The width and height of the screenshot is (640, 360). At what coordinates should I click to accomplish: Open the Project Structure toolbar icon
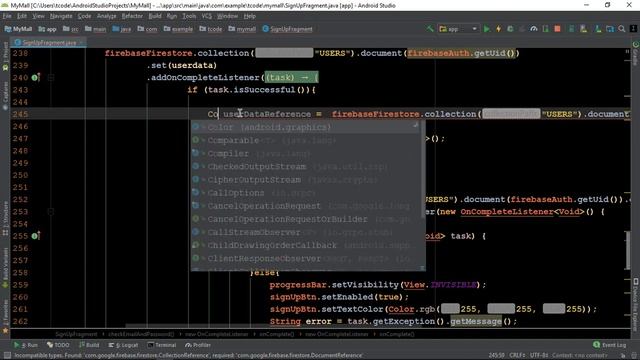[610, 29]
